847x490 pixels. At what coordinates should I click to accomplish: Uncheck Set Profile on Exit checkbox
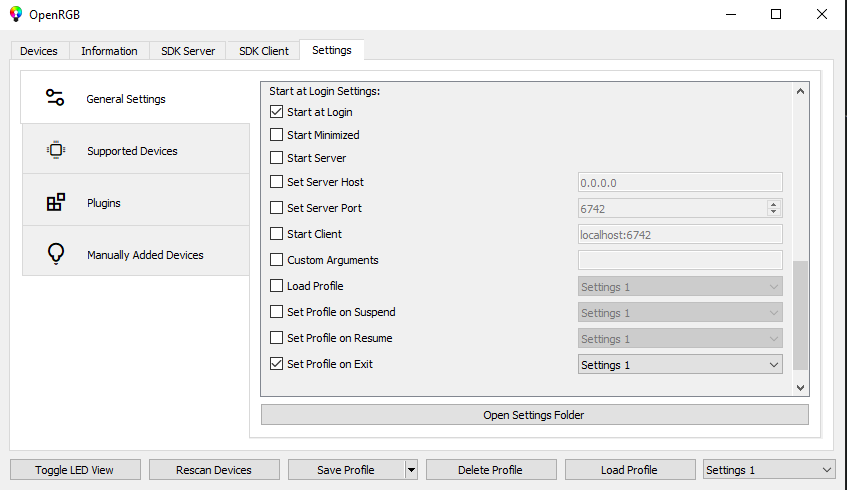tap(276, 364)
